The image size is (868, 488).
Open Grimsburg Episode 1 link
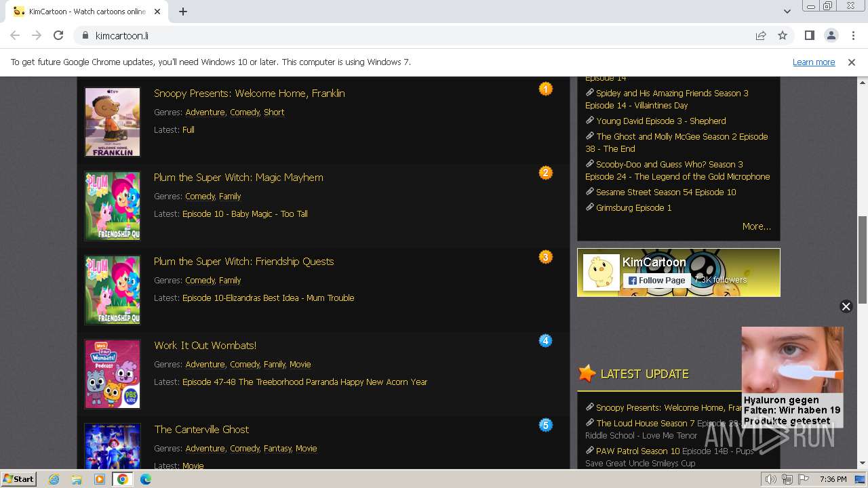634,208
